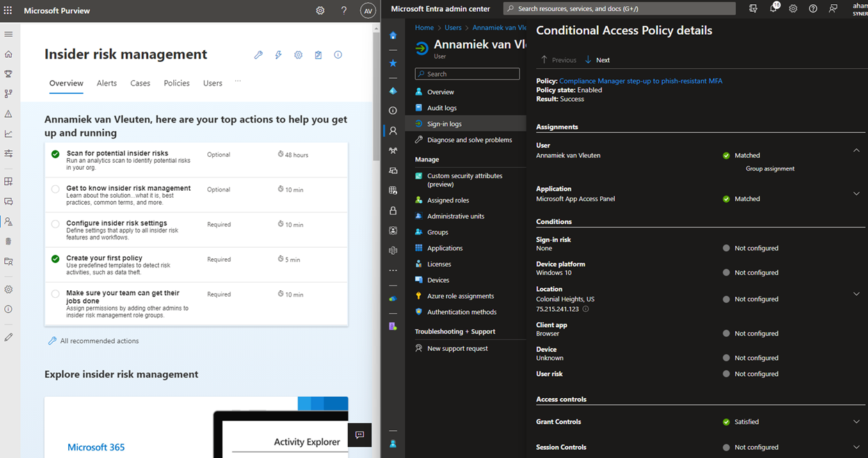Toggle the 'Scan for potential insider risks' checkmark

click(55, 154)
